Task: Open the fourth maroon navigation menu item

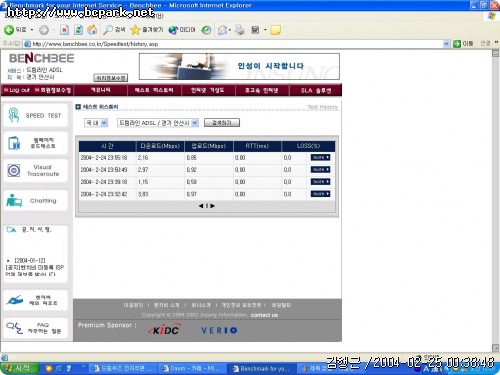Action: point(262,90)
